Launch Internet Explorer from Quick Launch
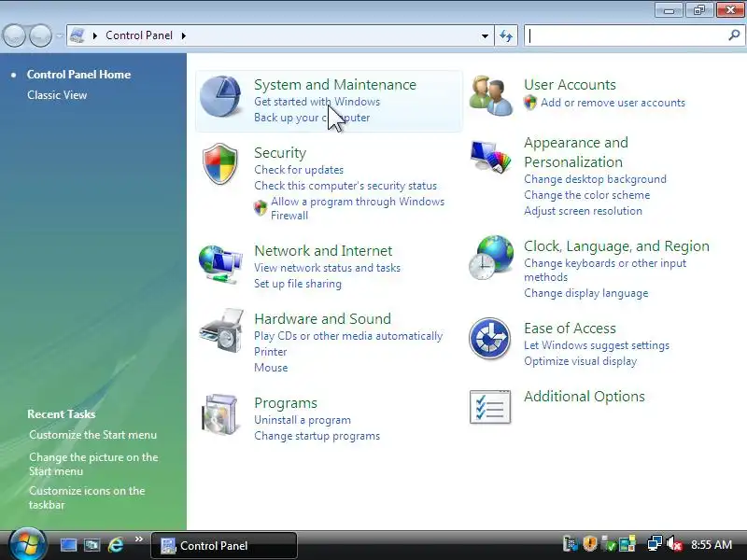 coord(115,545)
